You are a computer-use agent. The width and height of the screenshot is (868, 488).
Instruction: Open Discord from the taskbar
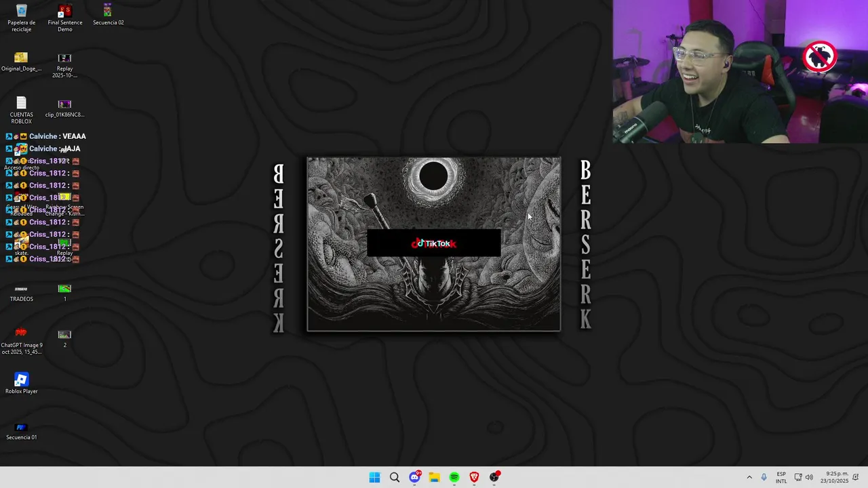[414, 477]
